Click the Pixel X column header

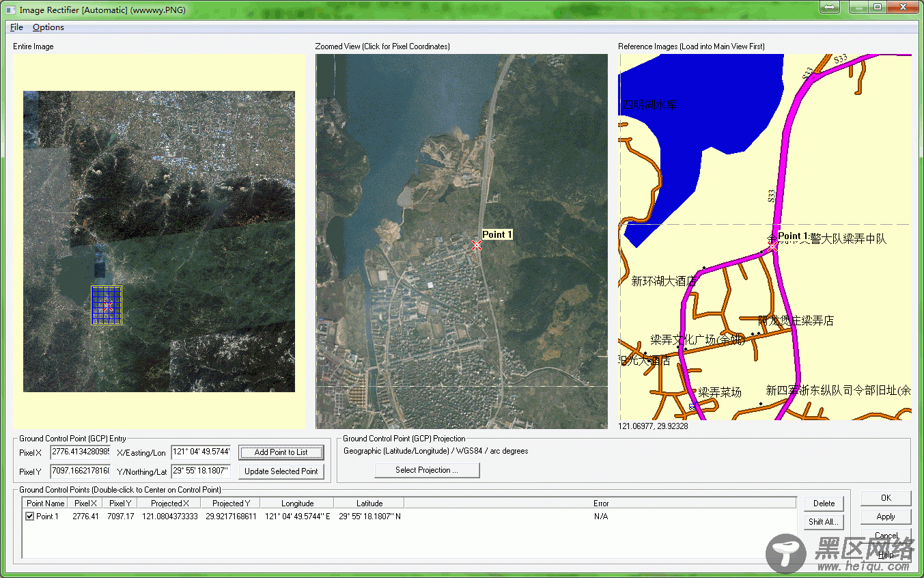pos(85,504)
